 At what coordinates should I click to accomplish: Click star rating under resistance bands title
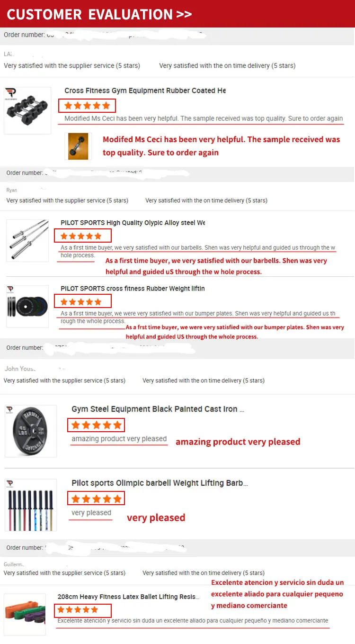[83, 610]
